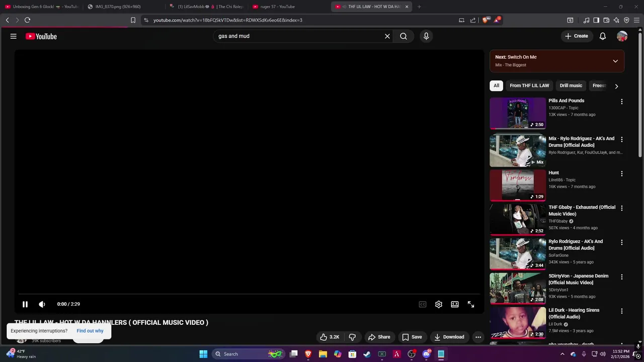Open the Create menu
This screenshot has height=362, width=644.
point(577,36)
